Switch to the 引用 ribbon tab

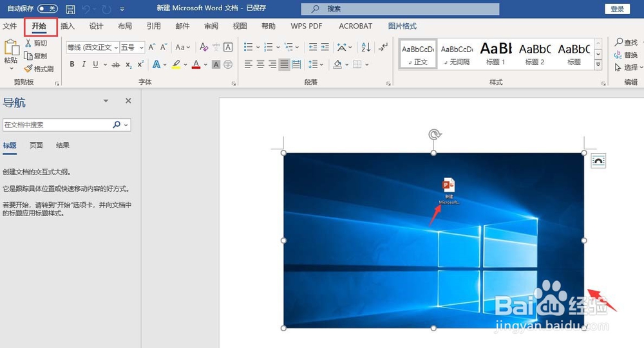[154, 26]
